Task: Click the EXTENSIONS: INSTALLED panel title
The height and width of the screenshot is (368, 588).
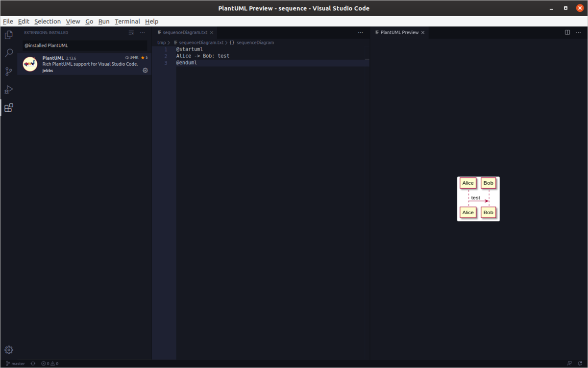Action: pos(46,32)
